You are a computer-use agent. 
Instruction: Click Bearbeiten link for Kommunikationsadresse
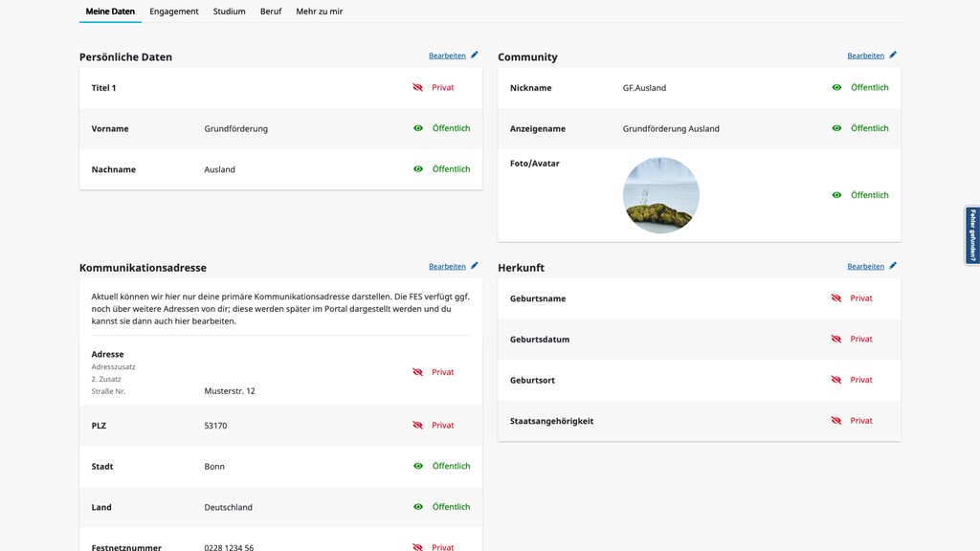tap(447, 266)
